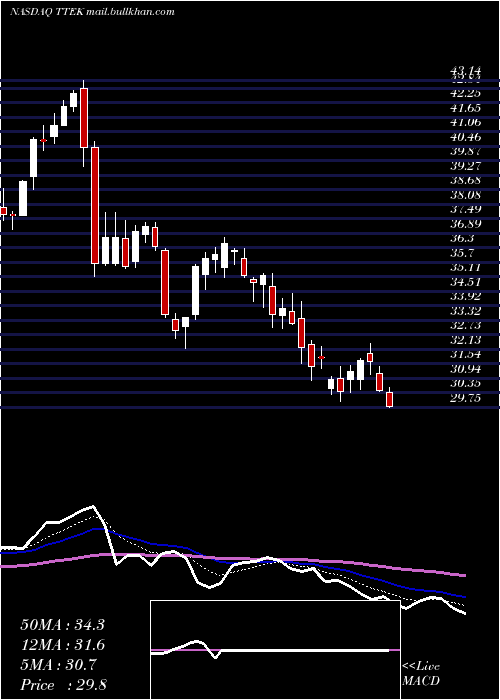
Task: Click the 5MA : 30.7 readout
Action: [59, 665]
